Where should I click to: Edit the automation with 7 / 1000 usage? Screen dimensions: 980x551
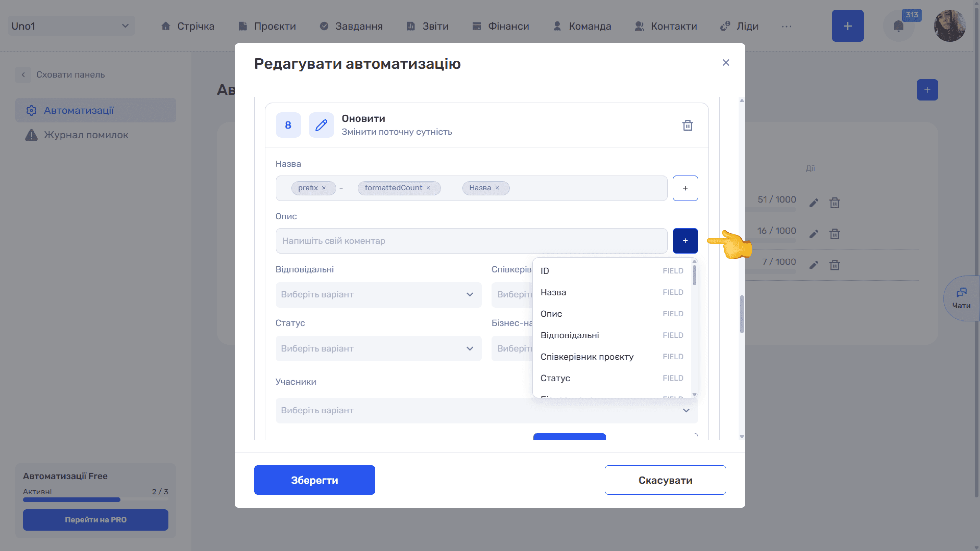[x=814, y=265]
